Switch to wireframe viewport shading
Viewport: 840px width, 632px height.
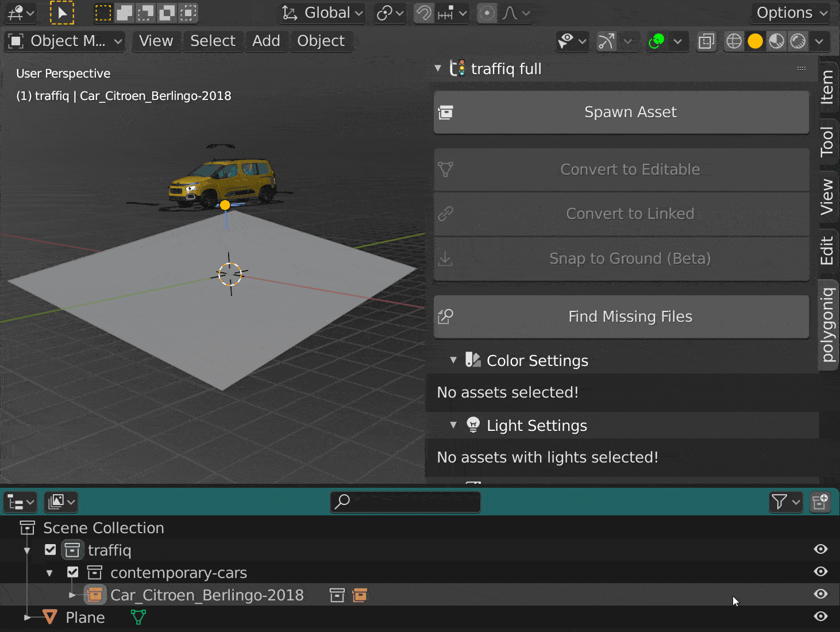[734, 41]
